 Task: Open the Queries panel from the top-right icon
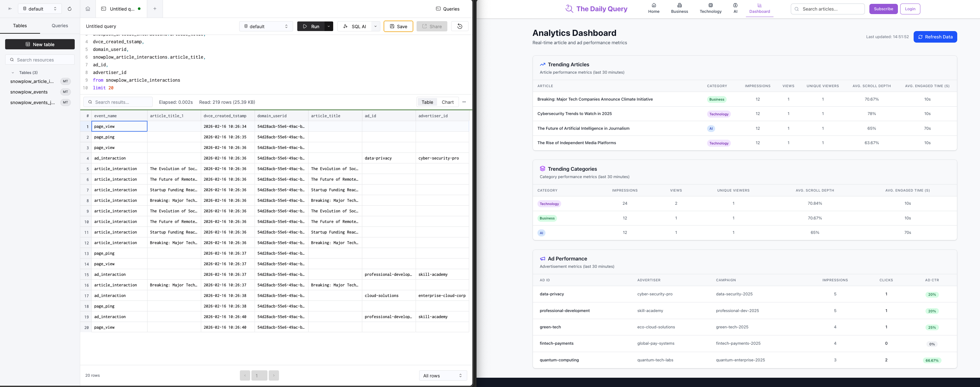pos(448,8)
